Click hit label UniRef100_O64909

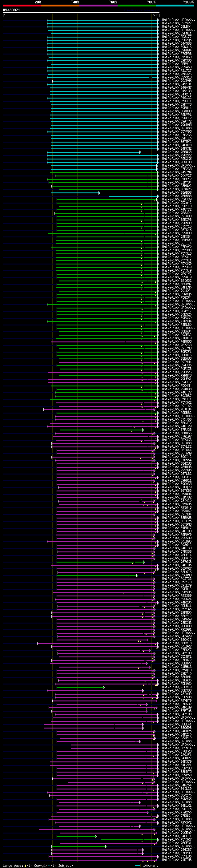click(177, 240)
